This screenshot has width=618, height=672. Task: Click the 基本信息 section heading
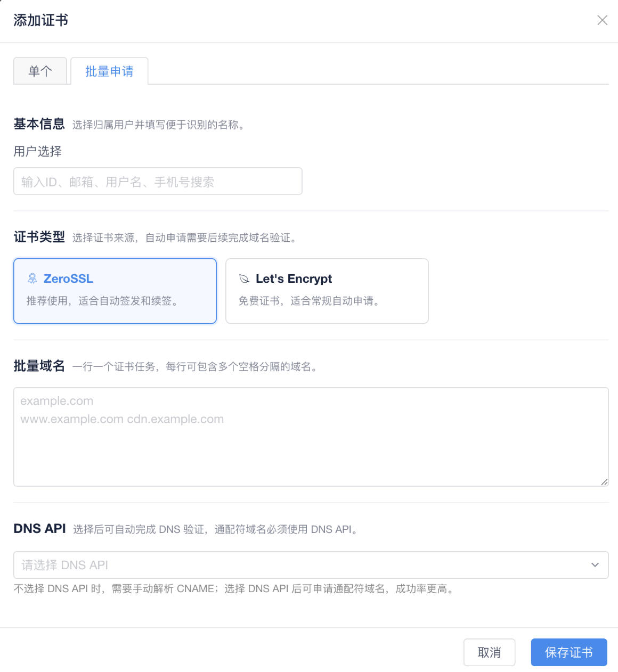tap(39, 124)
